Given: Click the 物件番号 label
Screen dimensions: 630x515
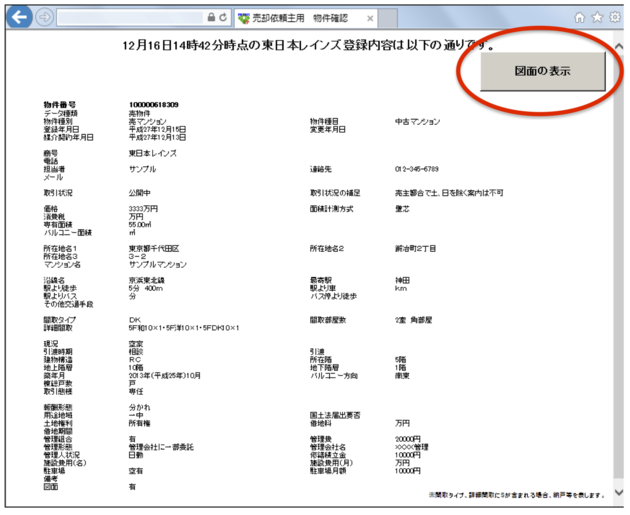Looking at the screenshot, I should 59,105.
